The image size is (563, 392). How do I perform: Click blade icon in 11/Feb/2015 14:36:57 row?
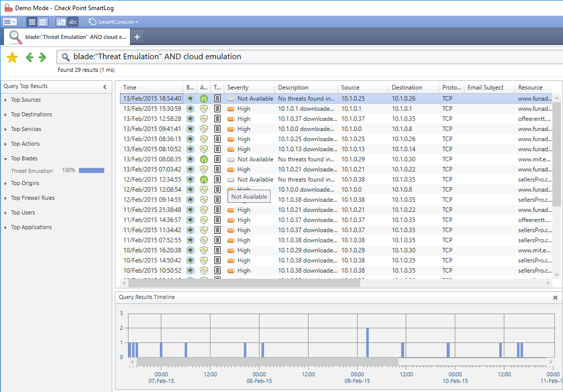[x=190, y=220]
